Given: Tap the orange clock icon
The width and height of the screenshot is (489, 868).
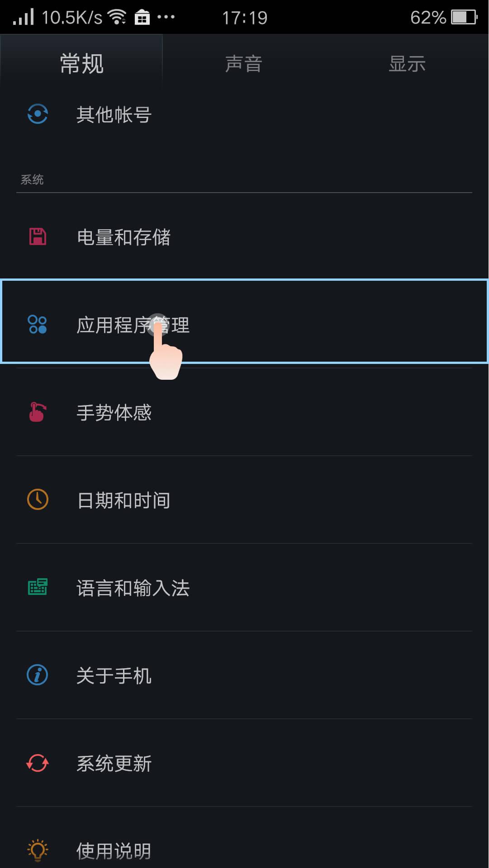Looking at the screenshot, I should (38, 500).
